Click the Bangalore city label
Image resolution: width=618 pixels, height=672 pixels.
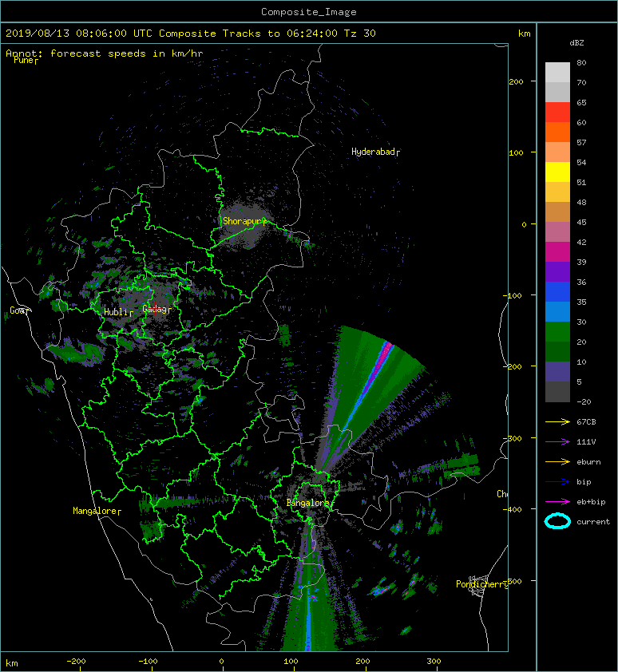309,503
